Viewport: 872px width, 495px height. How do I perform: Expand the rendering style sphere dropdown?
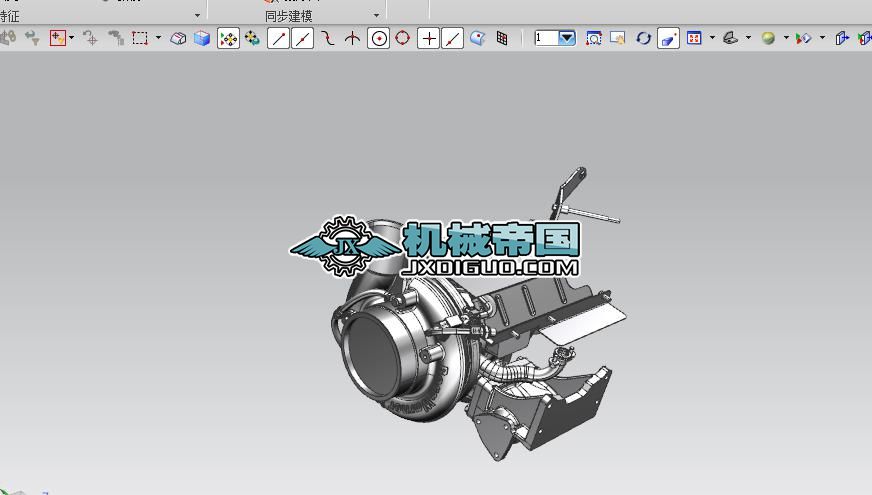[786, 38]
